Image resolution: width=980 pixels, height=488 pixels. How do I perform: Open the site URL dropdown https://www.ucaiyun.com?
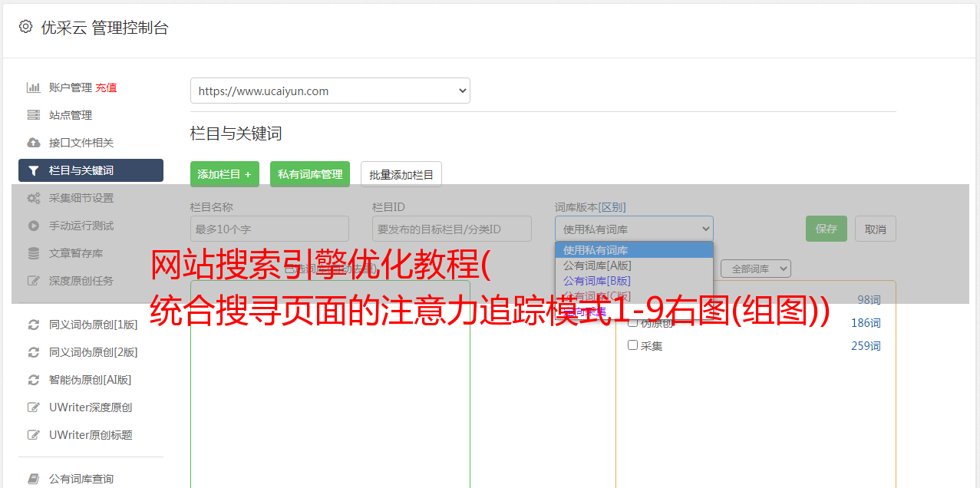(330, 91)
